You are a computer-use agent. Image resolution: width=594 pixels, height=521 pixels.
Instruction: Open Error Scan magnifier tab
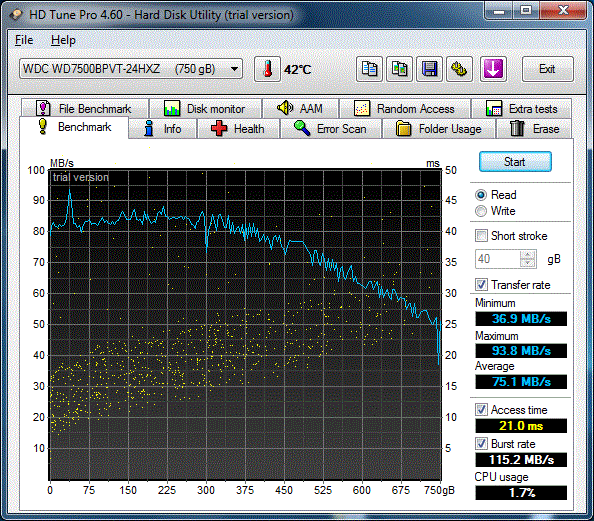331,129
